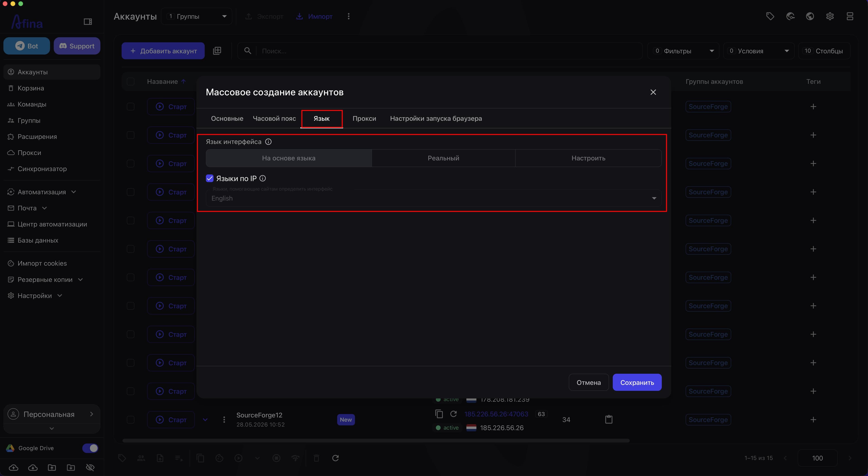Click the settings gear in top bar

tap(830, 16)
